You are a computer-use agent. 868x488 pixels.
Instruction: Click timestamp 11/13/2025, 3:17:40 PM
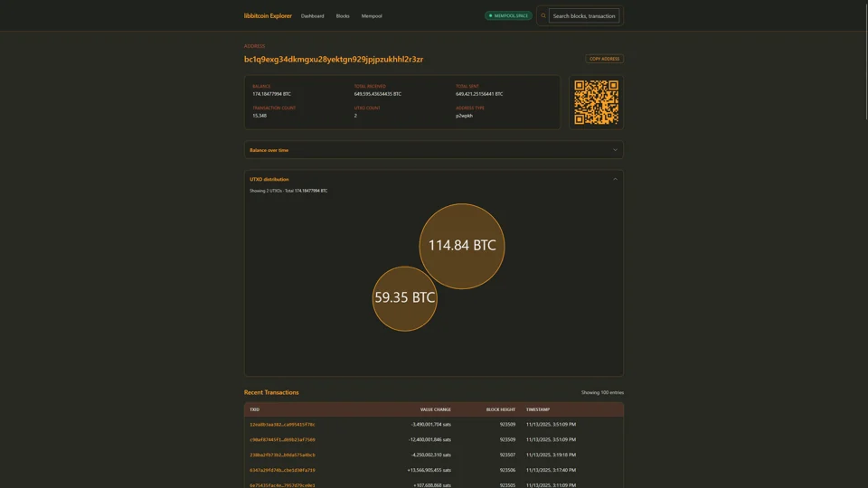[x=551, y=470]
